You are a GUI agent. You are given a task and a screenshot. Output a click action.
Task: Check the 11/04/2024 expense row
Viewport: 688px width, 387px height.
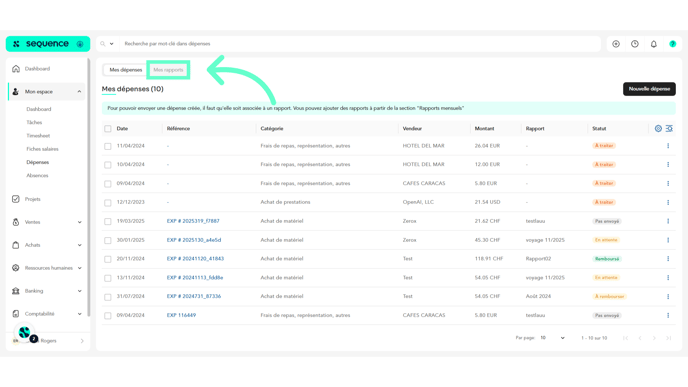coord(108,146)
